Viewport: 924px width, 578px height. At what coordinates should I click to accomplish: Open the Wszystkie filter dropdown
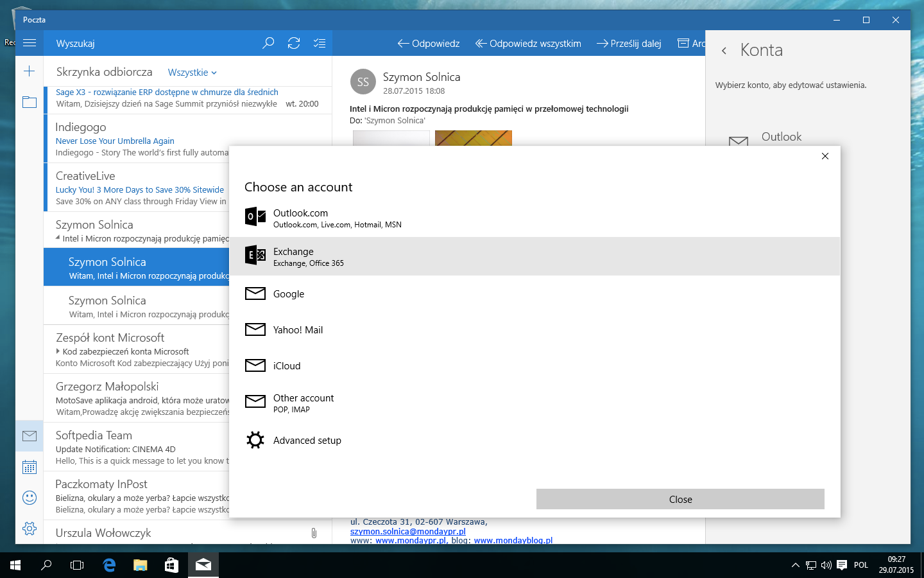(193, 73)
